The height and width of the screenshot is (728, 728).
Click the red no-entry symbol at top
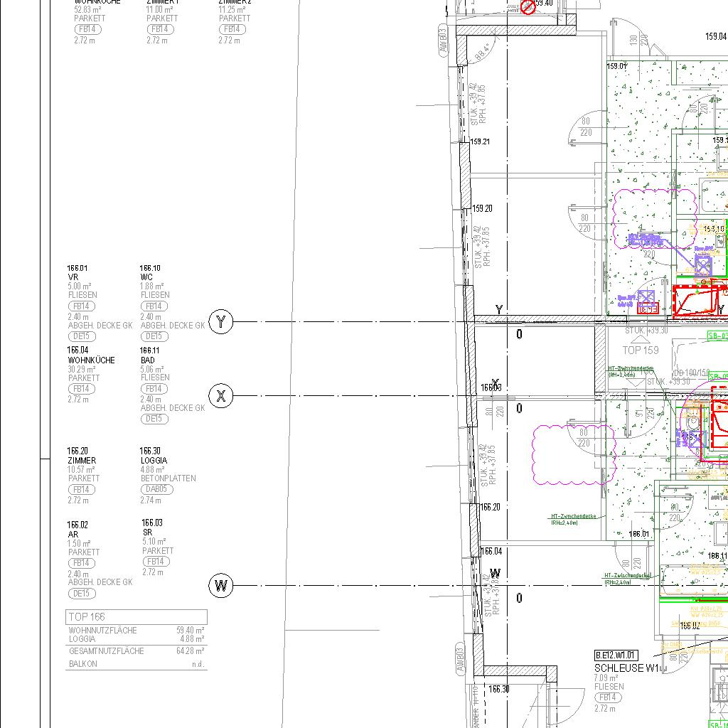(528, 7)
